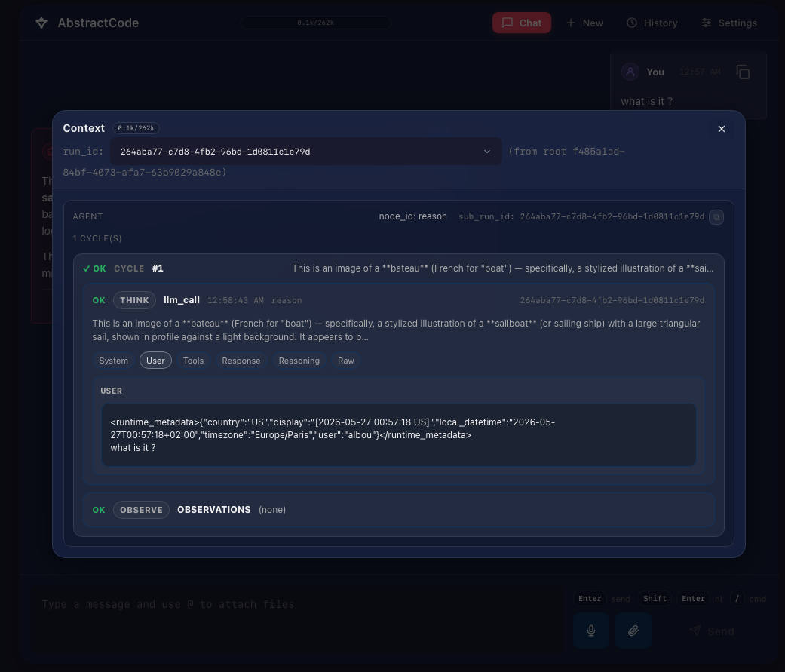Click the 'node_id: reason' label
This screenshot has height=672, width=785.
[x=413, y=216]
